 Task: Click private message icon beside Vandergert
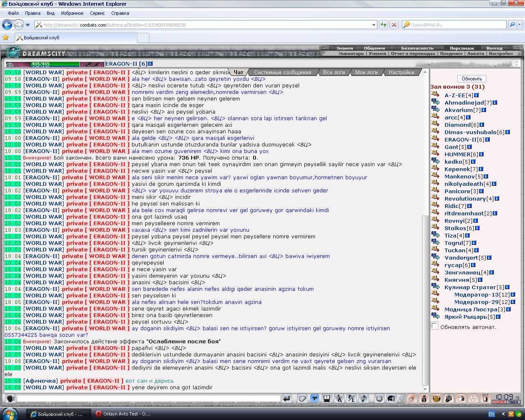[436, 258]
